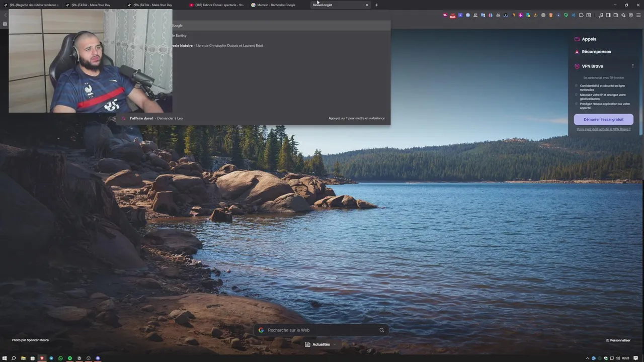The height and width of the screenshot is (362, 644).
Task: Click the browser back arrow
Action: (5, 15)
